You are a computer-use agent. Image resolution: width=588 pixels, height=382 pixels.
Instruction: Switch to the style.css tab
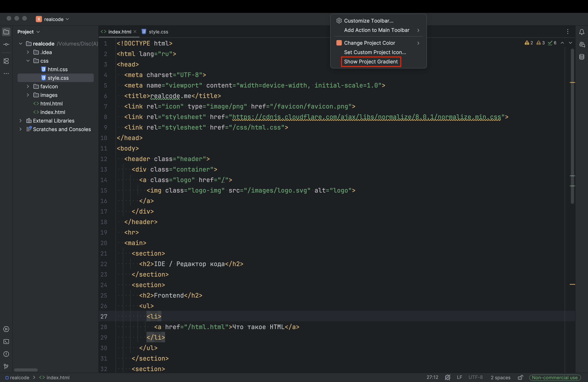pyautogui.click(x=158, y=32)
